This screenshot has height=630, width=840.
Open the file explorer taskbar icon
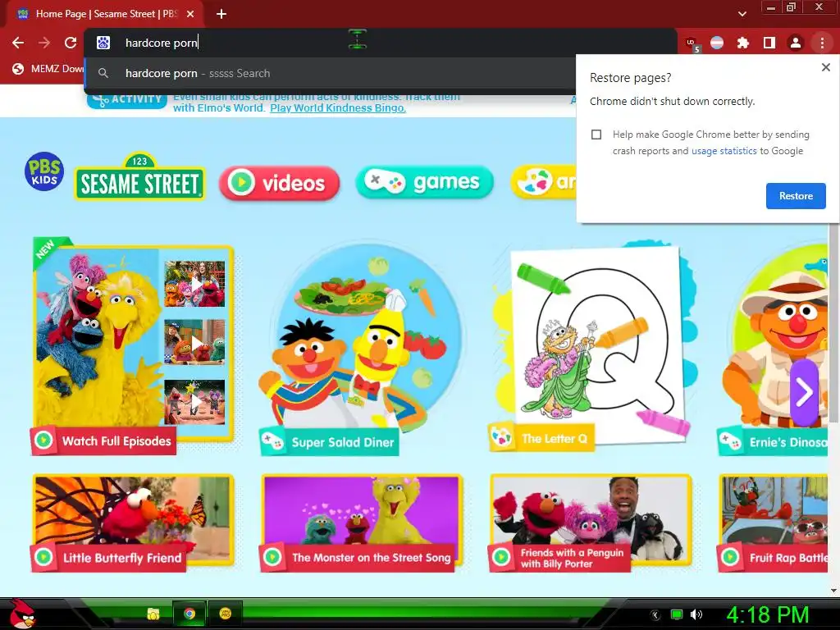click(x=153, y=614)
